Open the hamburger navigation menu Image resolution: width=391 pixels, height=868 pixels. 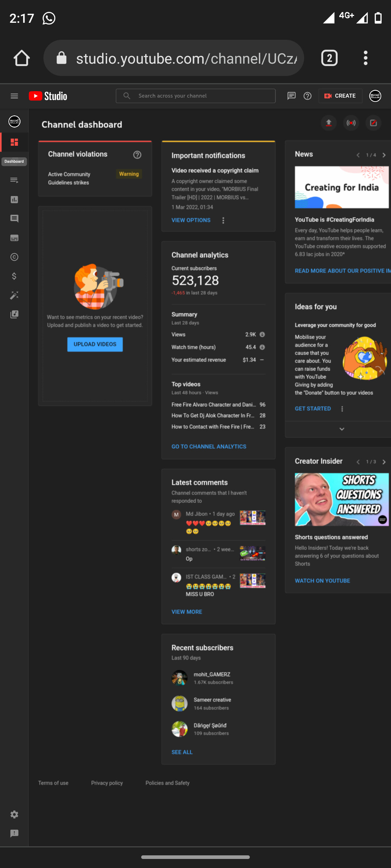coord(14,96)
